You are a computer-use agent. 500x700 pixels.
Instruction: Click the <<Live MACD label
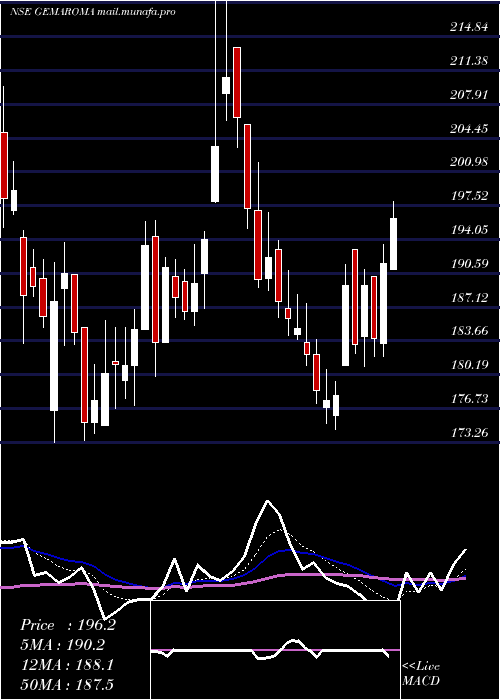tap(421, 673)
